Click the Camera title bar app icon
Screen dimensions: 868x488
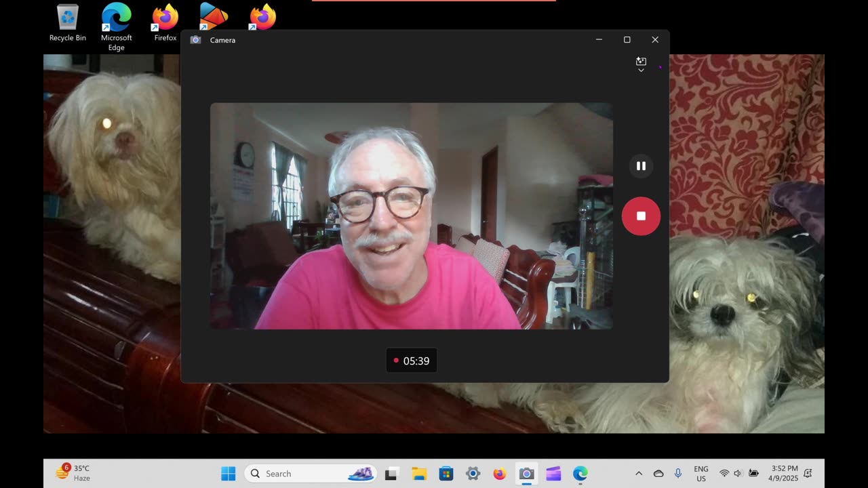pyautogui.click(x=195, y=40)
